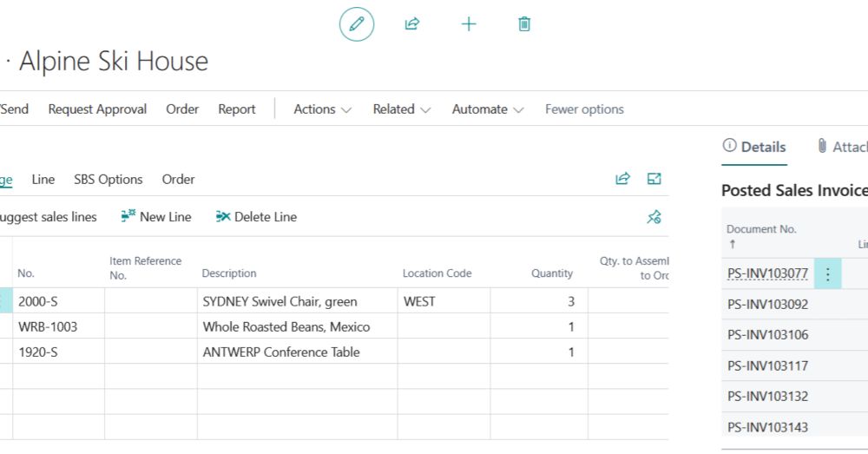
Task: Click the WEST location code cell
Action: (444, 301)
